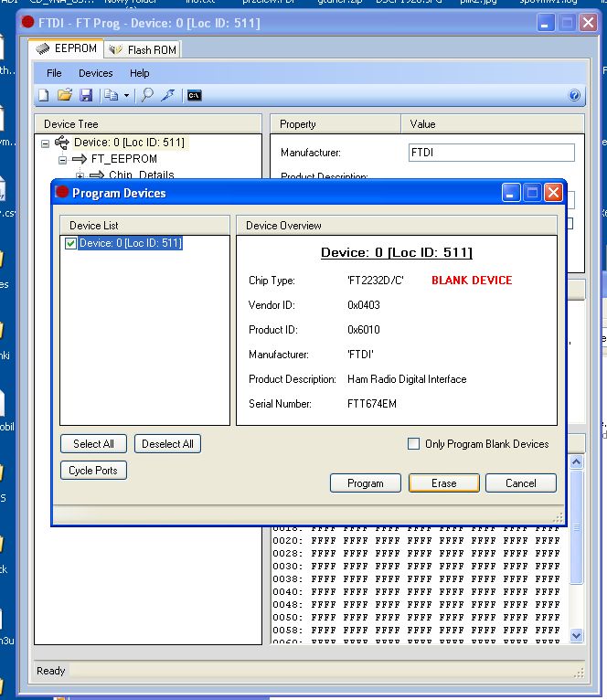607x700 pixels.
Task: Select Device: 0 in the Device Tree
Action: pos(129,143)
